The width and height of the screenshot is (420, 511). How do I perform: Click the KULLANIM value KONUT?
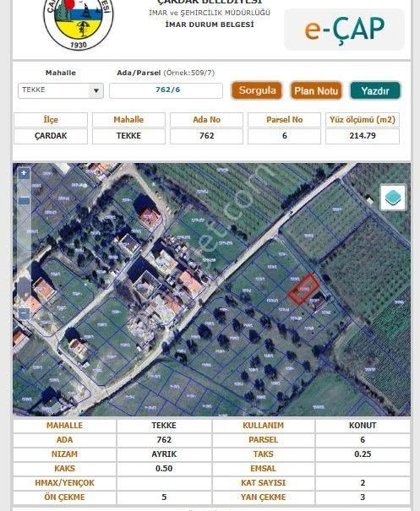[363, 426]
